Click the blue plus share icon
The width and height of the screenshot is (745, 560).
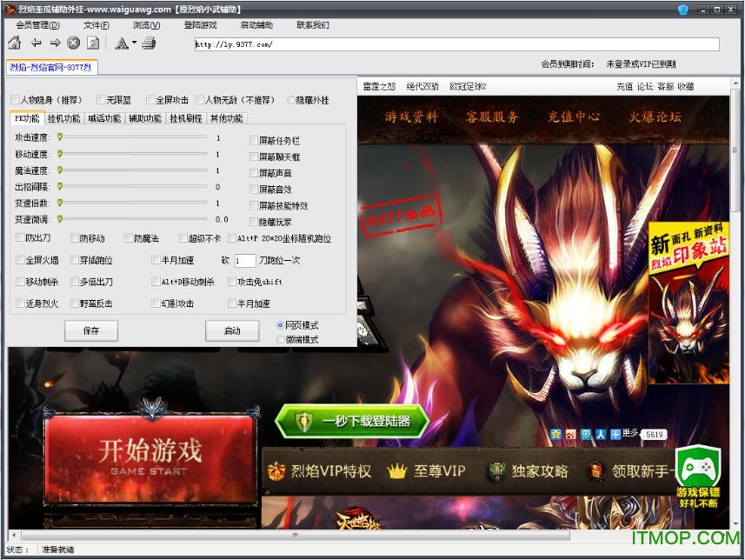point(615,434)
